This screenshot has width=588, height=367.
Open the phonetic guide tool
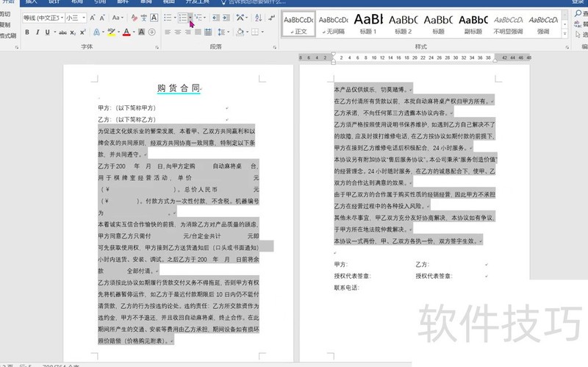point(144,18)
